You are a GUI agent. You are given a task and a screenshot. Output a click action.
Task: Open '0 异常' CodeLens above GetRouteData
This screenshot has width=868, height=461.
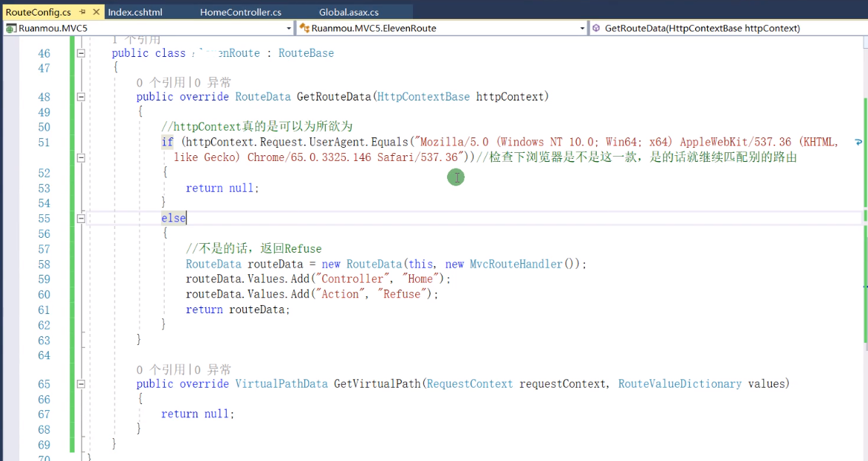pos(213,83)
